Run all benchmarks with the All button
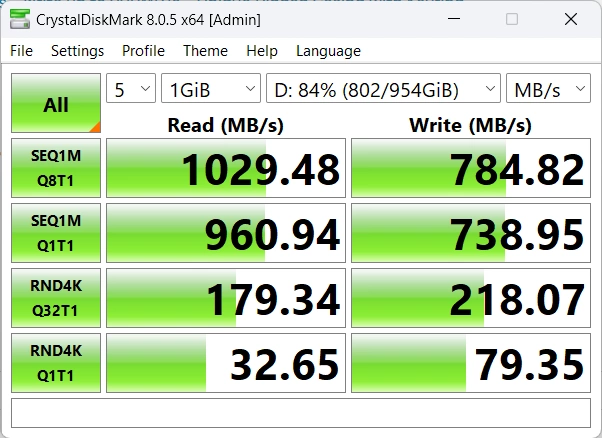This screenshot has width=602, height=438. (x=56, y=103)
